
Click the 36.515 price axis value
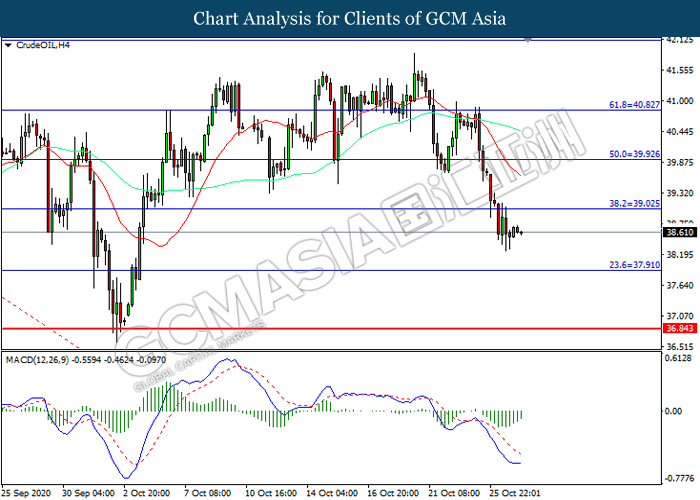tap(679, 347)
